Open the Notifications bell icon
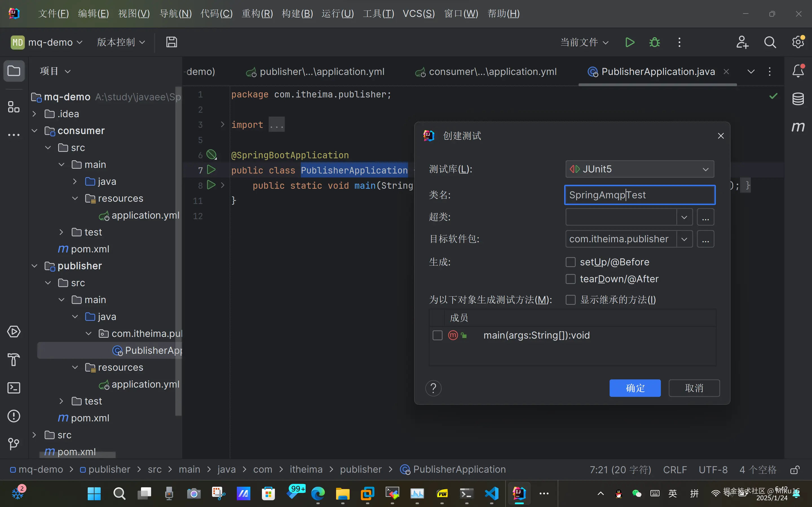Image resolution: width=812 pixels, height=507 pixels. click(798, 71)
